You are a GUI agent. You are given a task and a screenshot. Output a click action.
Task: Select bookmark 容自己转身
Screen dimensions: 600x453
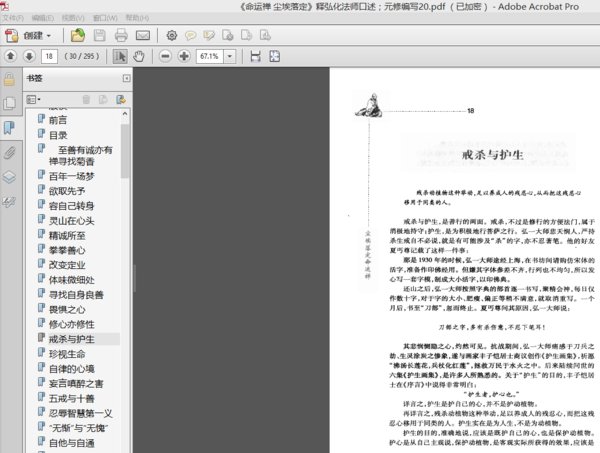(72, 206)
